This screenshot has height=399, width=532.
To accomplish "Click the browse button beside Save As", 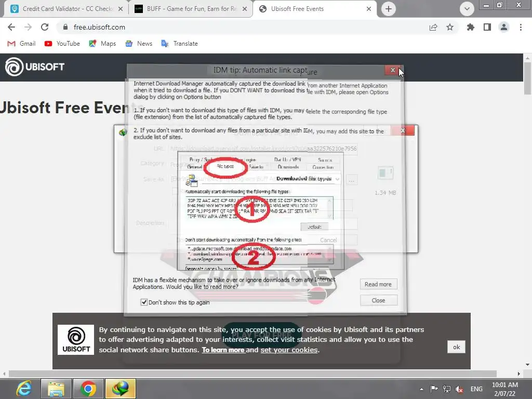I will pyautogui.click(x=352, y=180).
